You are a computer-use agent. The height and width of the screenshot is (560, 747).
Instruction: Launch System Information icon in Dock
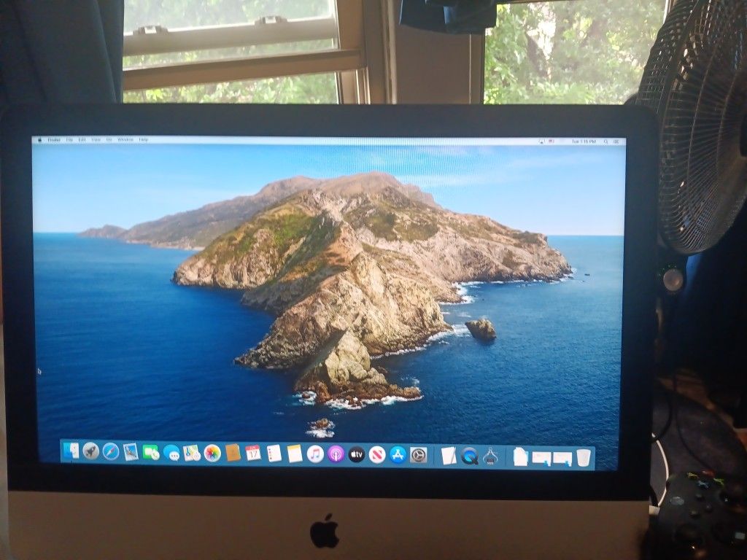[490, 457]
